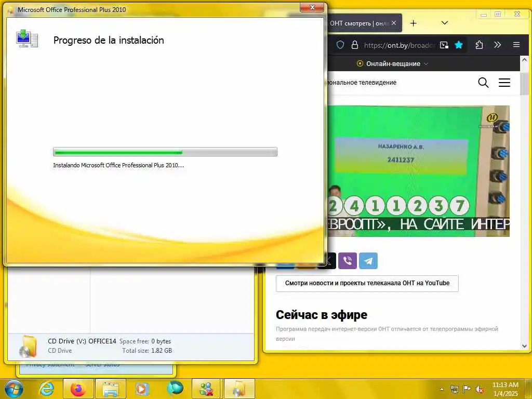Click the Progreso de la instalación heading
The height and width of the screenshot is (399, 532).
pos(109,40)
